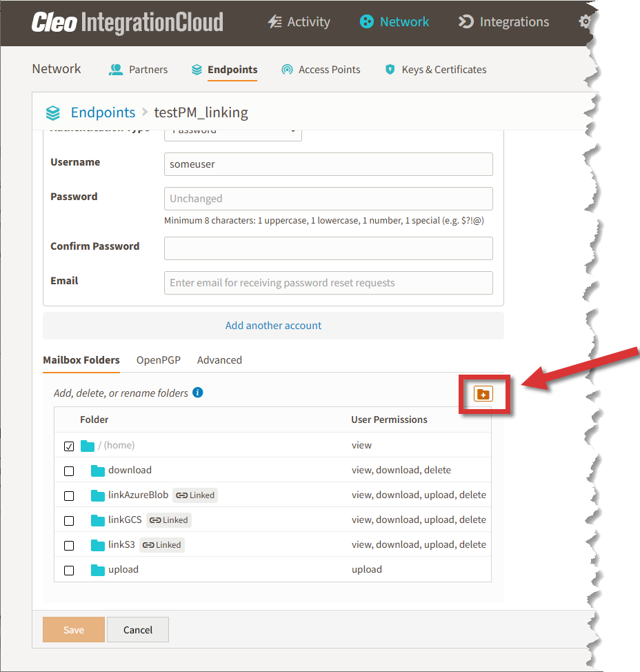This screenshot has width=640, height=672.
Task: Click Linked badge next to linkS3
Action: coord(161,545)
